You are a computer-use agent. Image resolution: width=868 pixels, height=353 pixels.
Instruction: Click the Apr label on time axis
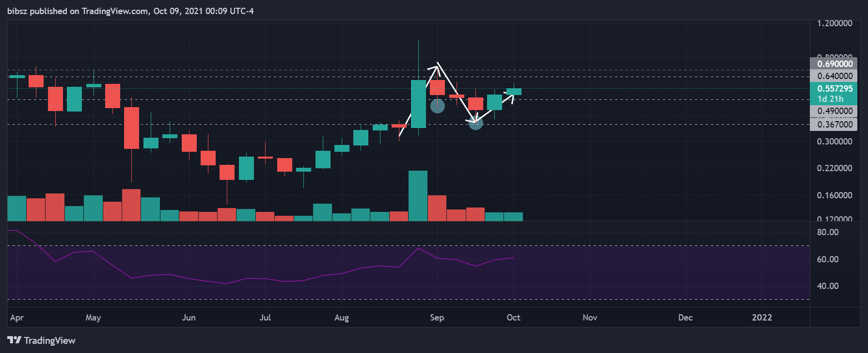(17, 318)
